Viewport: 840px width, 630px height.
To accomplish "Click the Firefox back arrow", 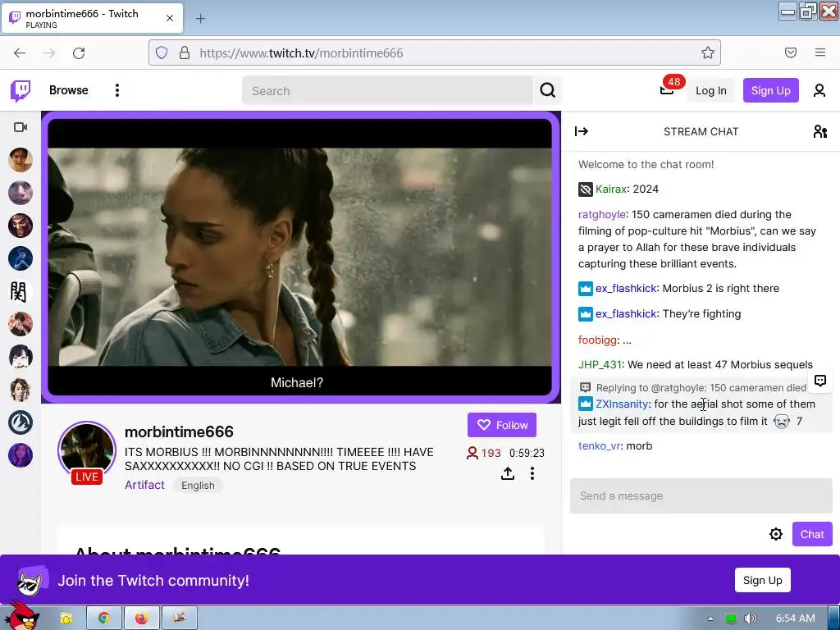I will [20, 52].
